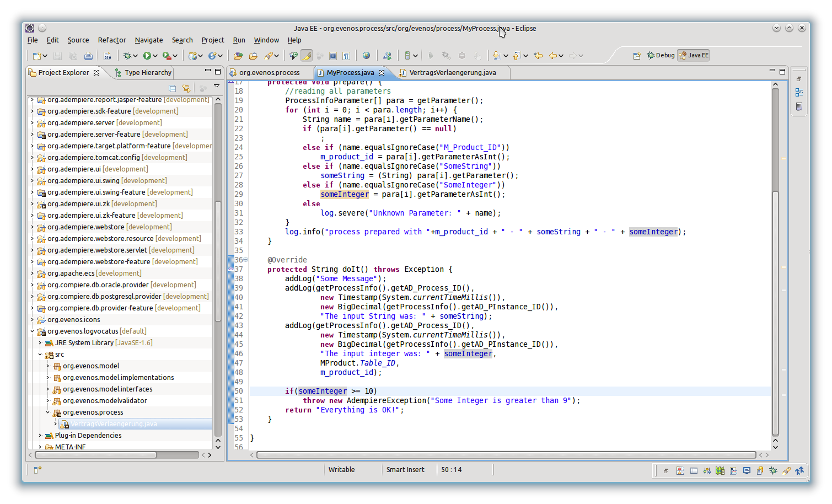Switch to the VertragsVerlaengerung.java editor tab
This screenshot has height=504, width=832.
[452, 73]
